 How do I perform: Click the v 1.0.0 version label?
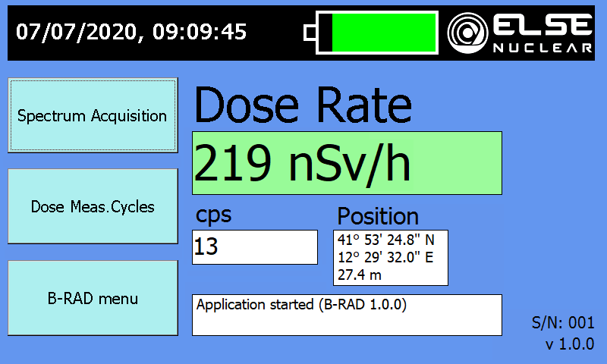(x=569, y=344)
